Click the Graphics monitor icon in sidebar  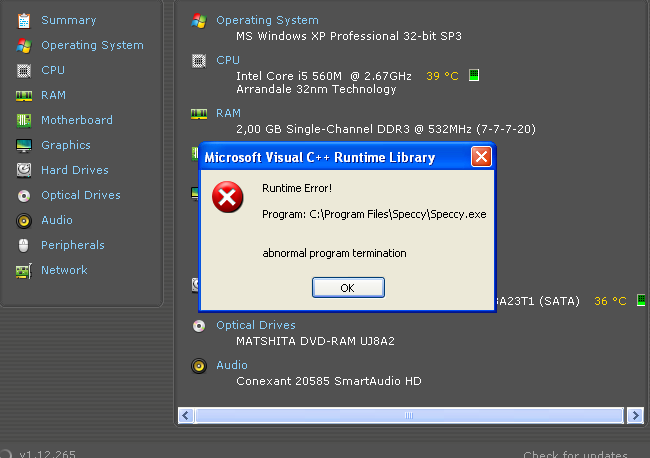click(x=24, y=145)
